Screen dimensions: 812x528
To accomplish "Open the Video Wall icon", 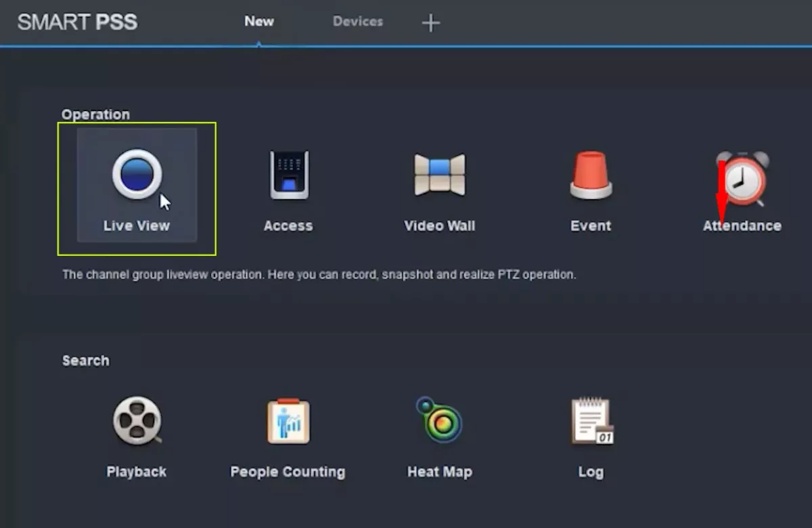I will coord(440,175).
